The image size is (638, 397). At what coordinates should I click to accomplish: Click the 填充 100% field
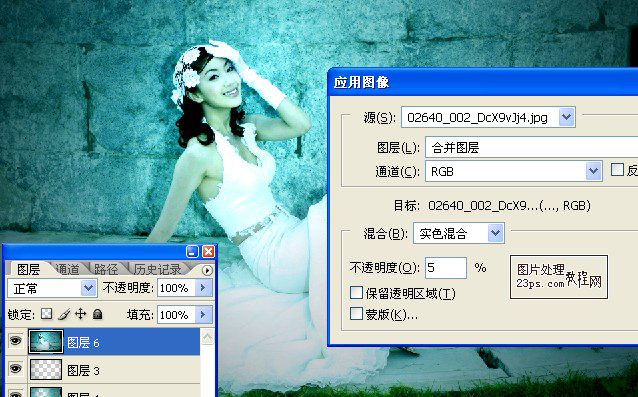point(176,314)
